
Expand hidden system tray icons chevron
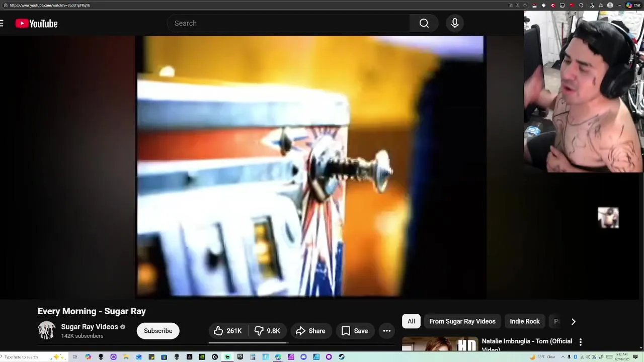click(563, 357)
